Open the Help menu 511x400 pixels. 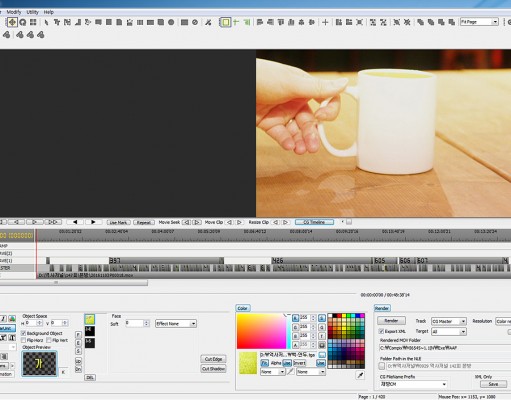click(49, 12)
